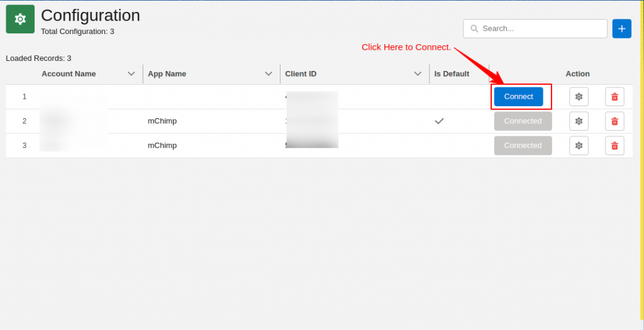This screenshot has width=644, height=330.
Task: Expand the Client ID column dropdown
Action: [418, 74]
